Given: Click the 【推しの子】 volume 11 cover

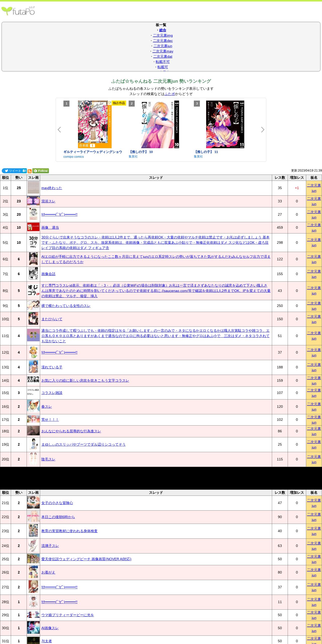Looking at the screenshot, I should click(225, 124).
